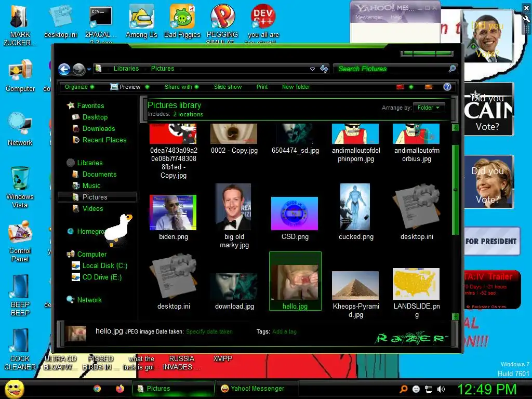Click Specify date taken in details pane
This screenshot has width=532, height=399.
(209, 331)
